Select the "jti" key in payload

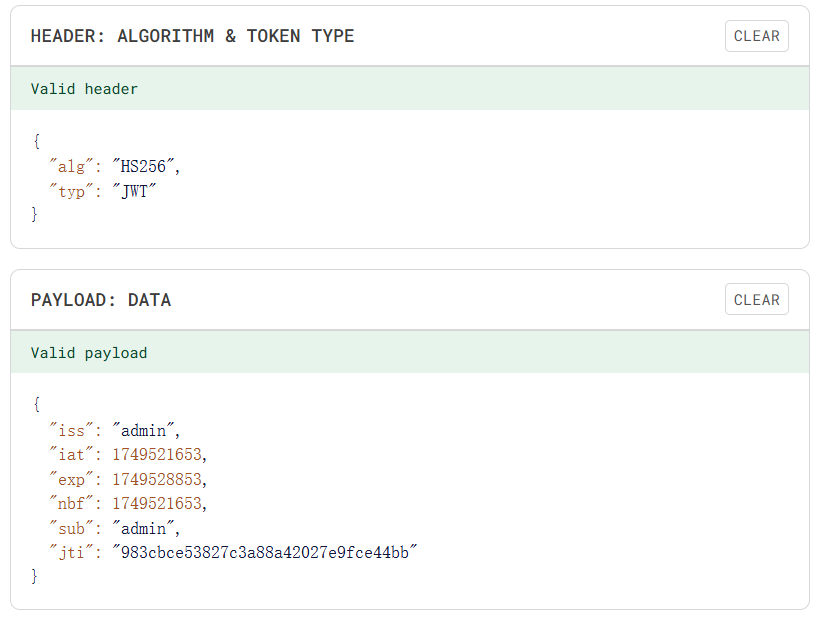tap(71, 552)
